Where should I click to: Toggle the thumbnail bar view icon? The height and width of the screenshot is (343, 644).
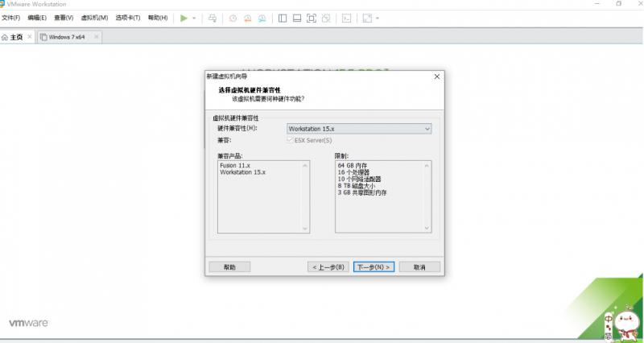297,18
